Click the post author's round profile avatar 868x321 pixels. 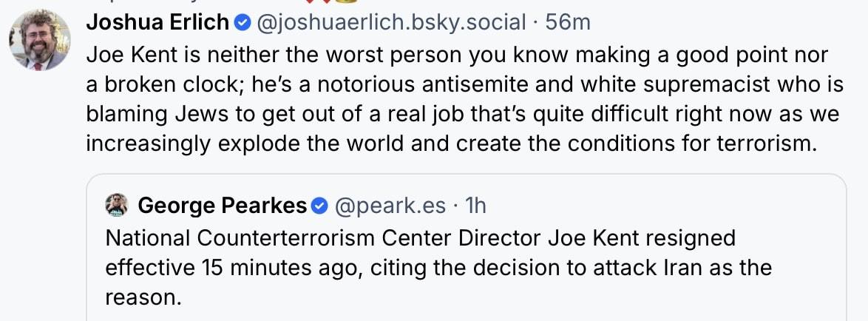click(40, 40)
